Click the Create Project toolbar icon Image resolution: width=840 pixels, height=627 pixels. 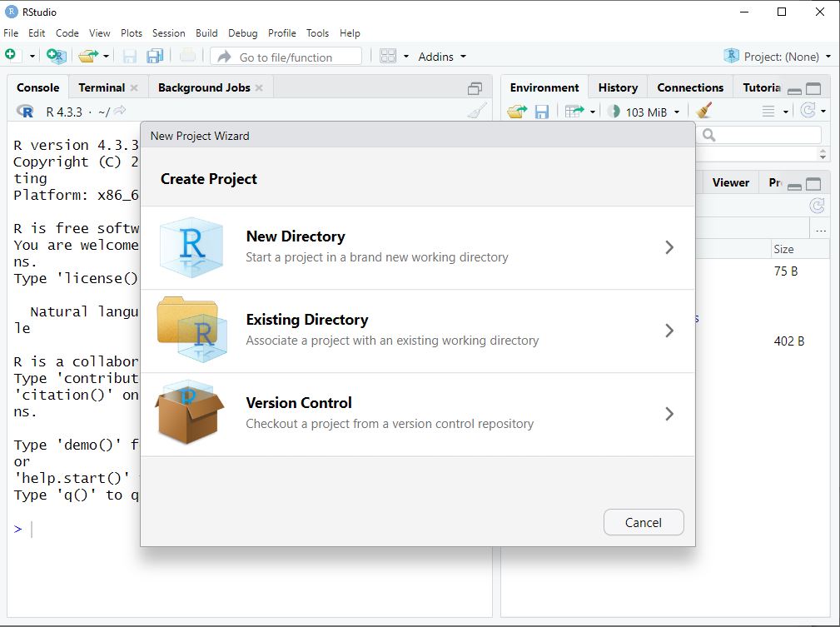point(56,56)
